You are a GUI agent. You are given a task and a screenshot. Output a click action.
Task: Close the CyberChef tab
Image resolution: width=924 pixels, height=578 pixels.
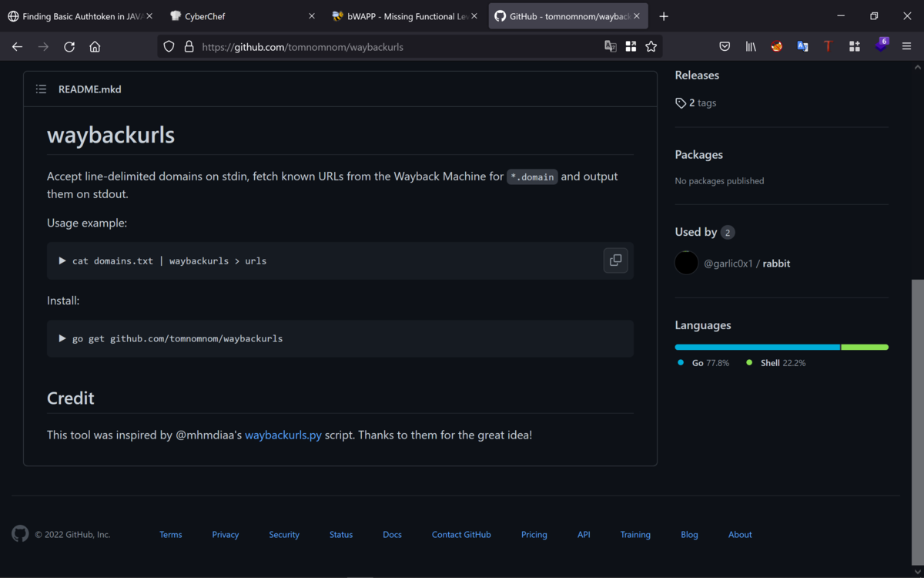pos(312,16)
